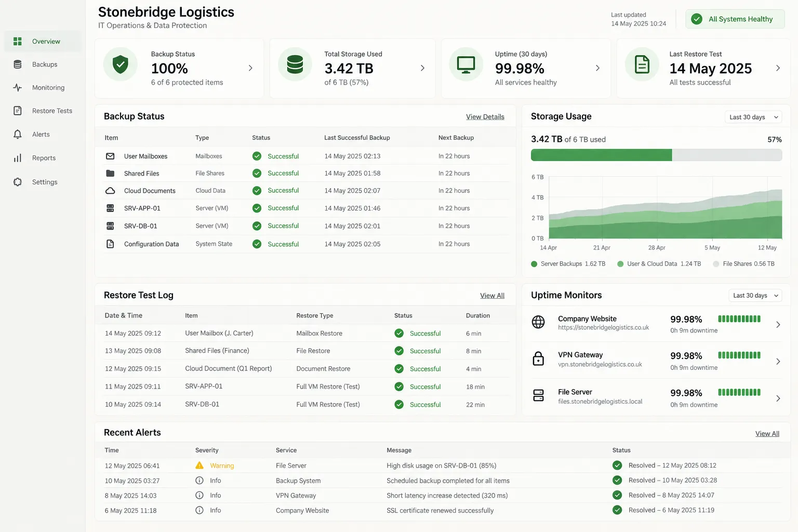Click the storage usage progress bar
Screen dimensions: 798x532
[656, 155]
